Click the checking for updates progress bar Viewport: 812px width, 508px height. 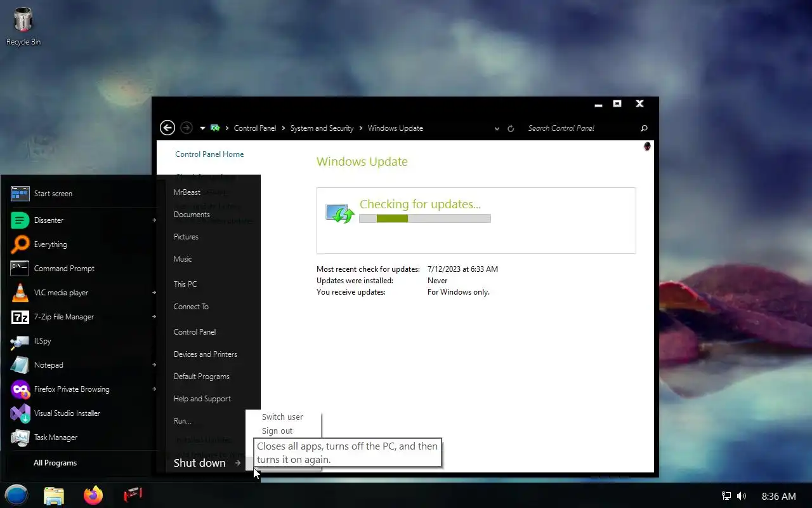click(x=425, y=218)
